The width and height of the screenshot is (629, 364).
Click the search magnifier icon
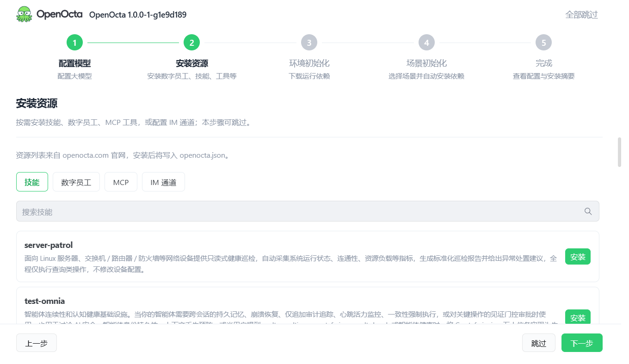click(588, 211)
